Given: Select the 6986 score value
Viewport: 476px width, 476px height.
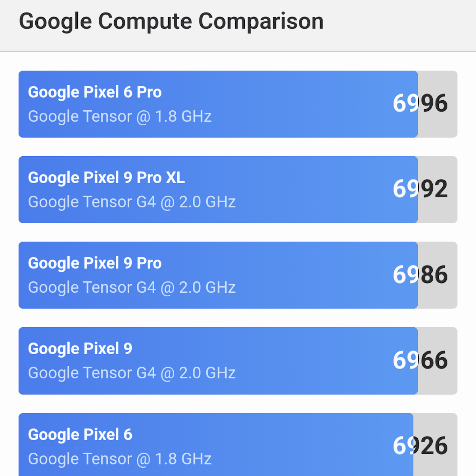Looking at the screenshot, I should point(420,274).
